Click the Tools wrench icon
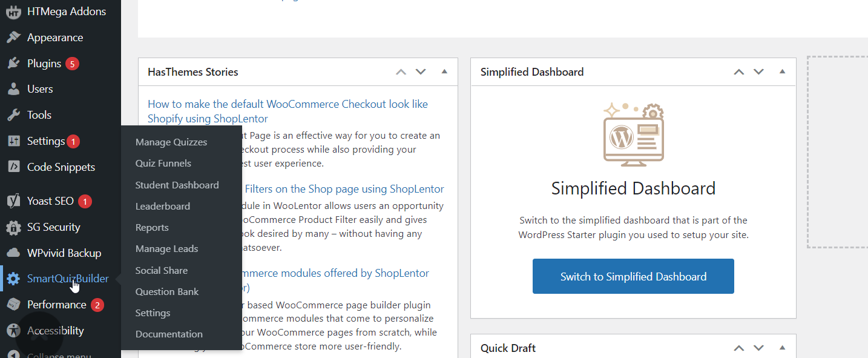The width and height of the screenshot is (868, 358). (x=13, y=115)
